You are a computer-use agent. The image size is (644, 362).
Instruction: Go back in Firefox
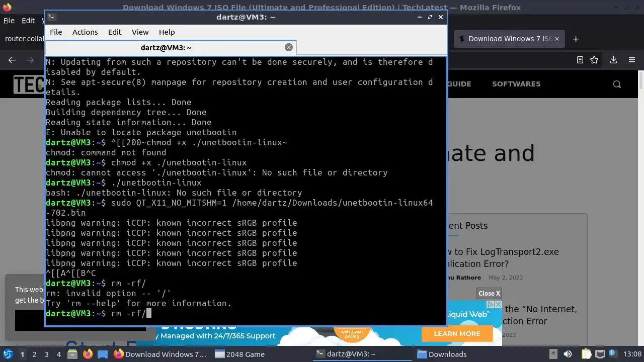tap(12, 60)
